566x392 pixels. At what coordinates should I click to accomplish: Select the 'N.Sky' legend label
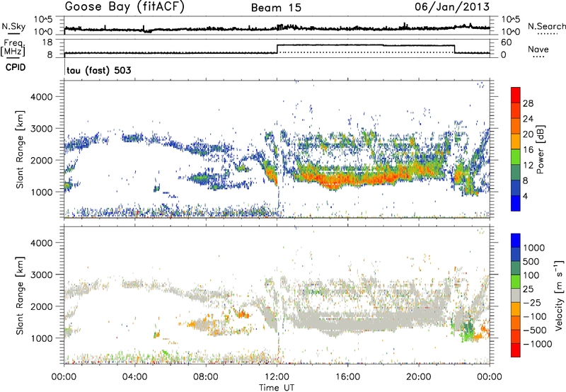tap(13, 26)
